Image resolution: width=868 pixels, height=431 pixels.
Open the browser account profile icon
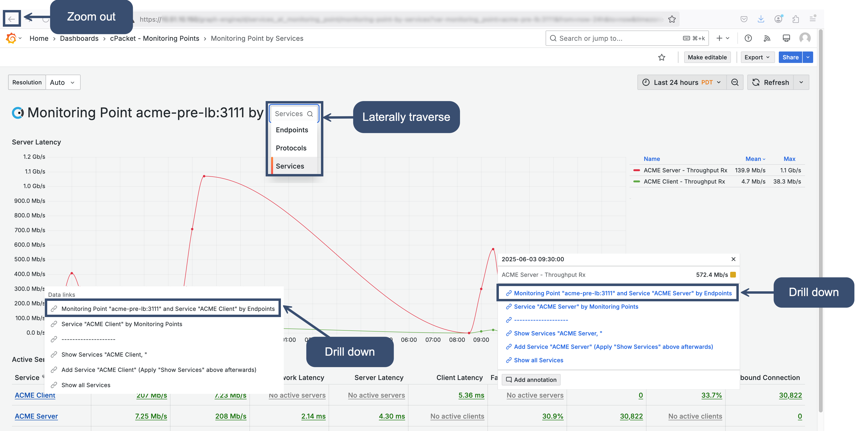click(x=778, y=19)
